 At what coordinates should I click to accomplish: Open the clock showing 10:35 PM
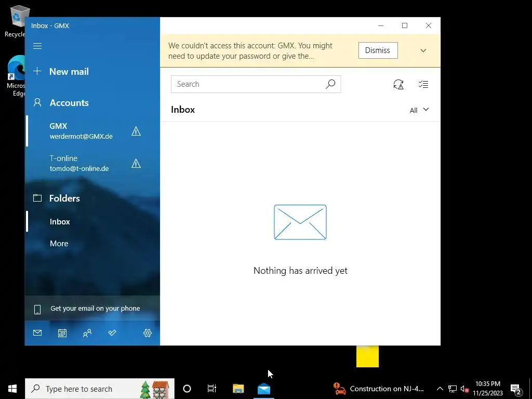pyautogui.click(x=488, y=389)
